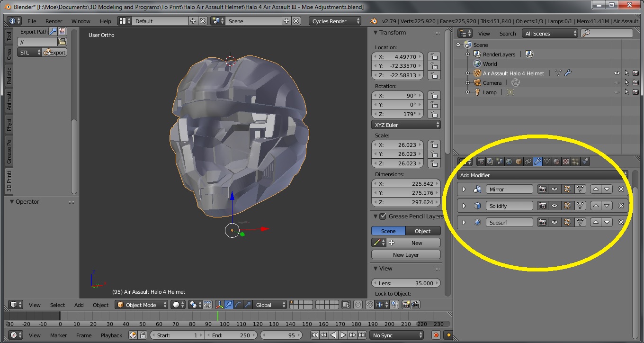The image size is (644, 343).
Task: Hide Air Assault Halo 4 Helmet in outliner
Action: (617, 73)
